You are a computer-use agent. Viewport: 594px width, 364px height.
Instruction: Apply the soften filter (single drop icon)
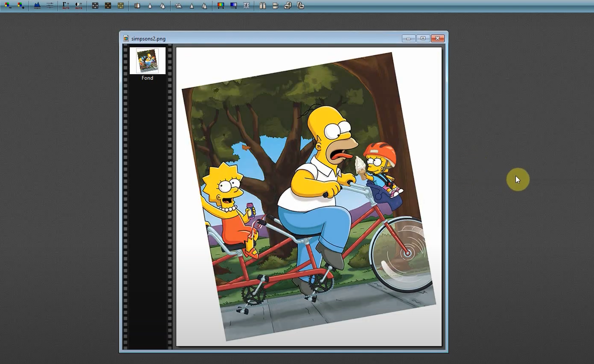pyautogui.click(x=150, y=6)
